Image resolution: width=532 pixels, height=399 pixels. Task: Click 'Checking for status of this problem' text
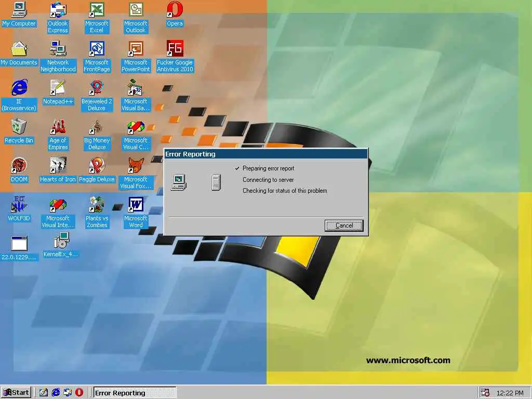[285, 191]
